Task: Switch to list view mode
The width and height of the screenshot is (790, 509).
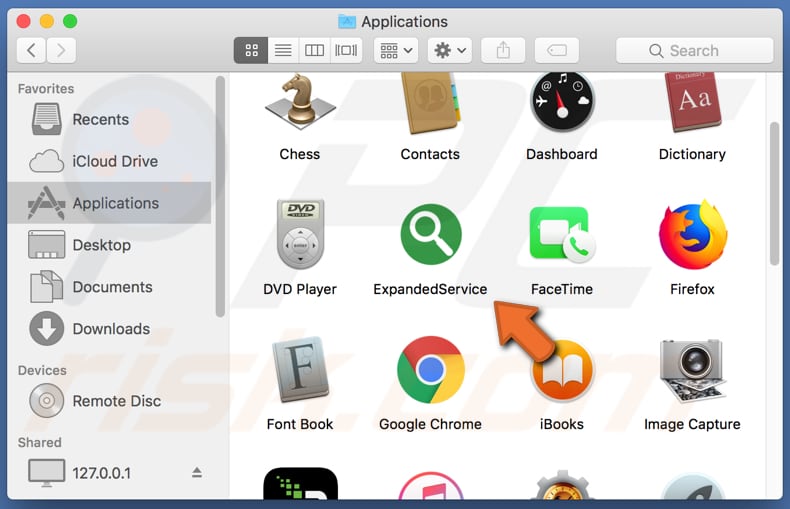Action: [283, 50]
